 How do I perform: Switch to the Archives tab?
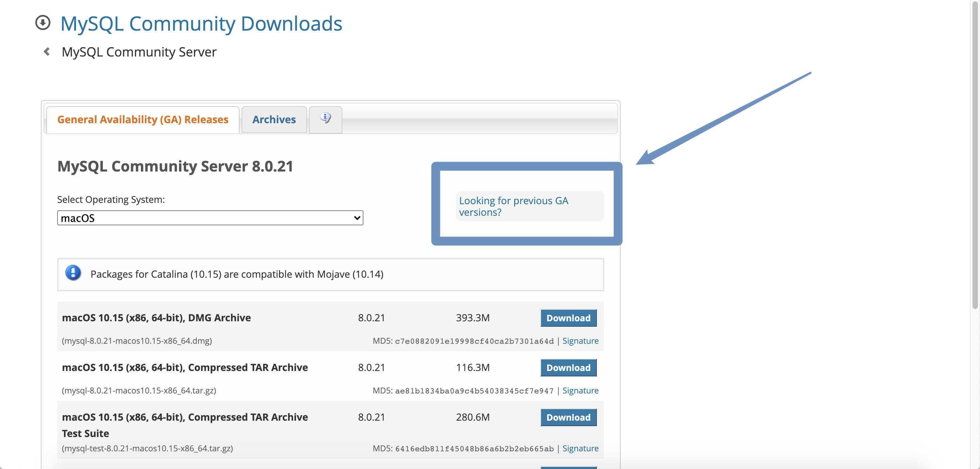(x=274, y=119)
